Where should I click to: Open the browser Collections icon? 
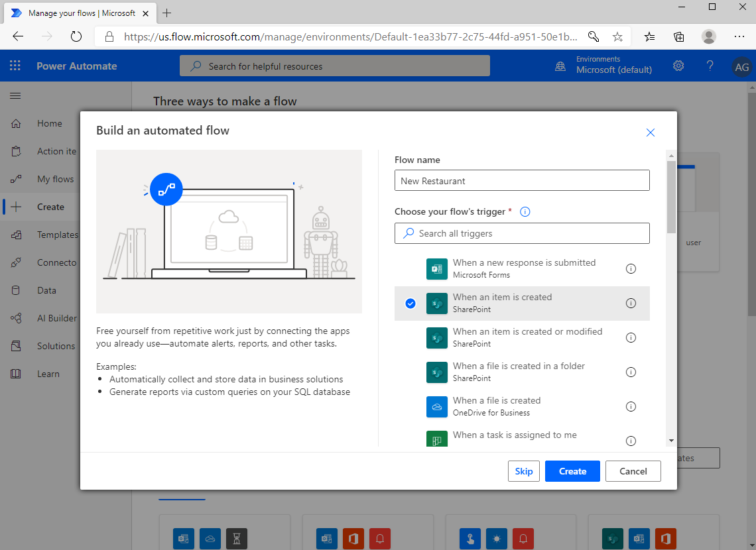679,36
